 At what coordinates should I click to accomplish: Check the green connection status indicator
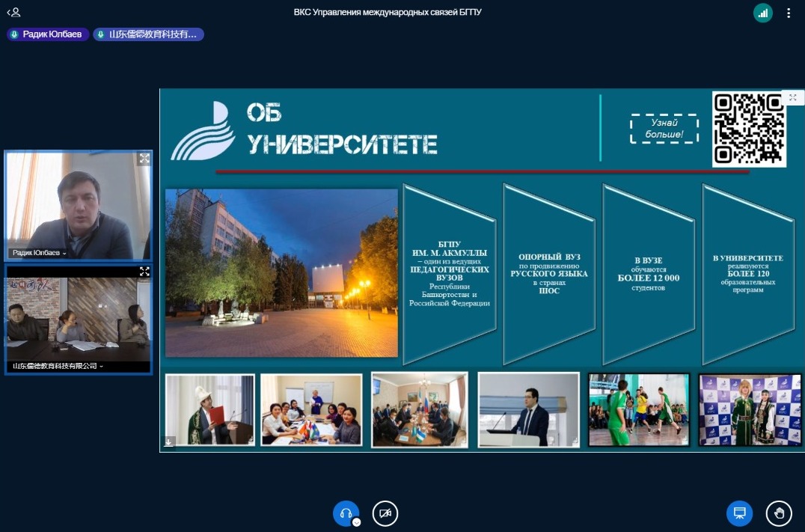point(763,13)
